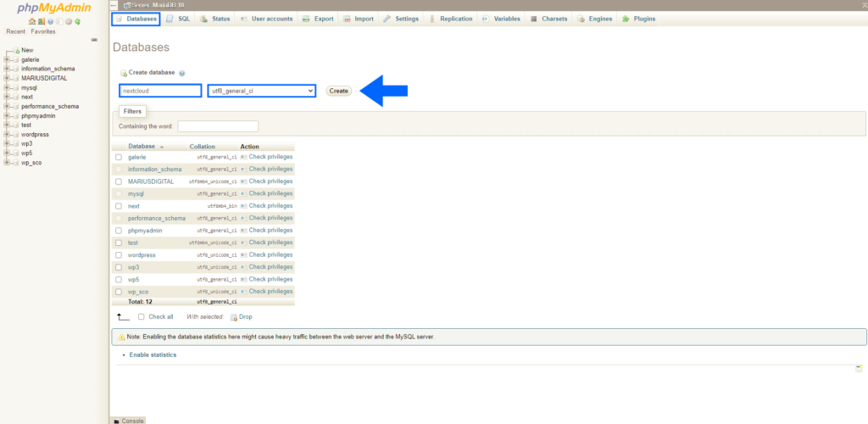The height and width of the screenshot is (424, 868).
Task: Switch to the SQL tab
Action: point(178,19)
